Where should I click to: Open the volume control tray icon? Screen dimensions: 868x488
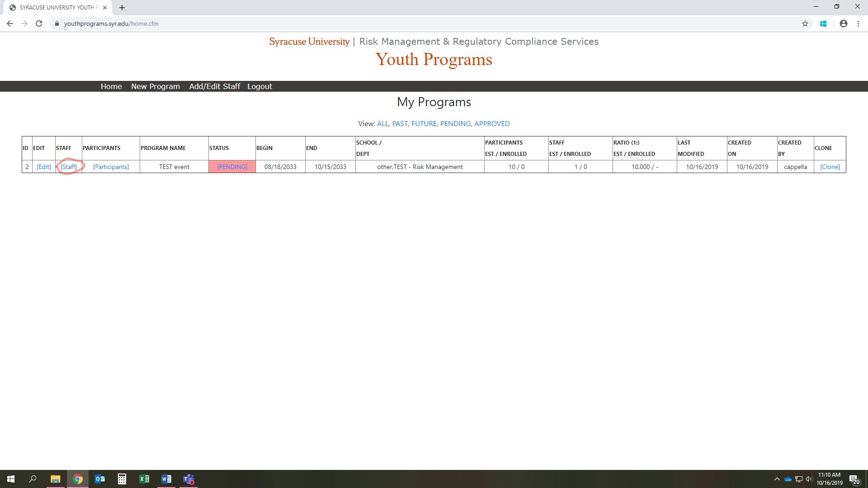click(809, 479)
